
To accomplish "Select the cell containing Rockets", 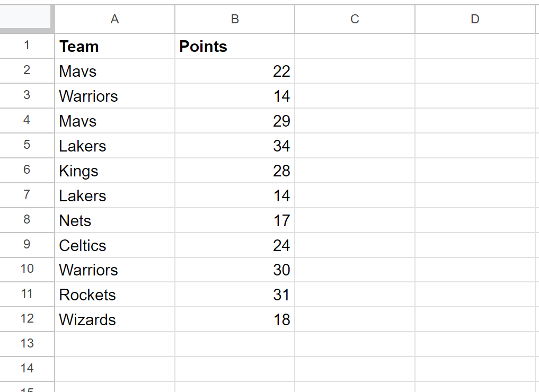I will pyautogui.click(x=115, y=295).
